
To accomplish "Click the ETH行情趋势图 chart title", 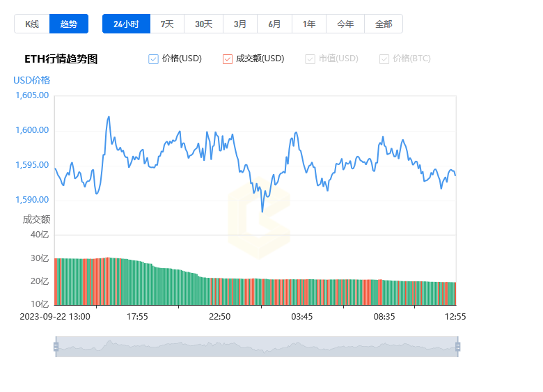I will click(61, 59).
